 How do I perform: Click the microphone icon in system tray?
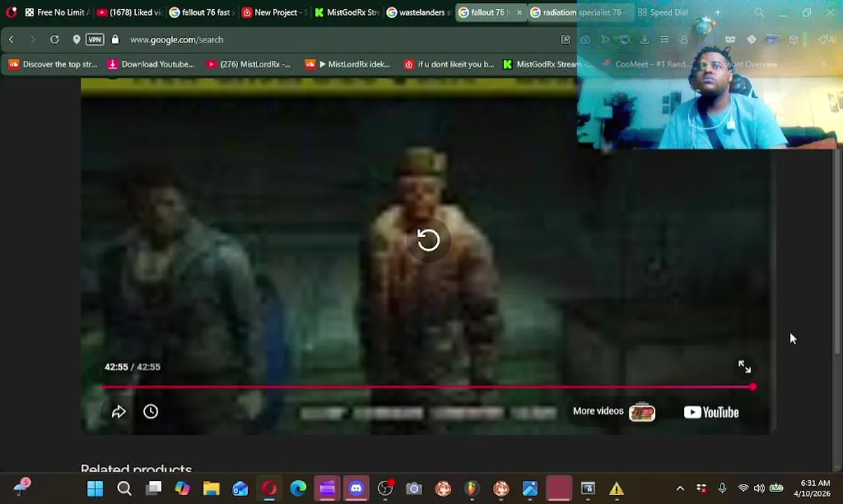pyautogui.click(x=723, y=489)
